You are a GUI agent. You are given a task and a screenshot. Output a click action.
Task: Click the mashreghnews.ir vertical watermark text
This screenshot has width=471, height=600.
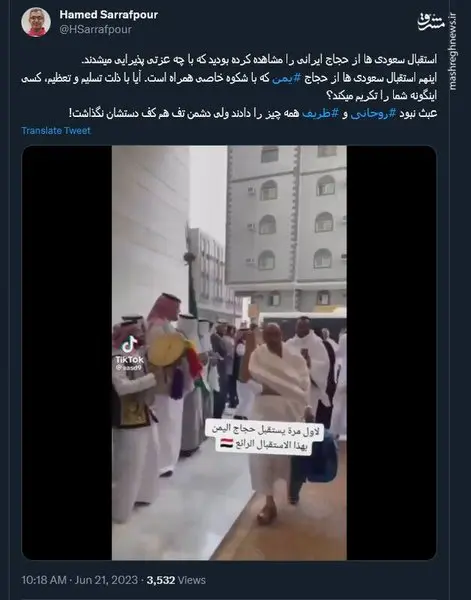[x=453, y=52]
